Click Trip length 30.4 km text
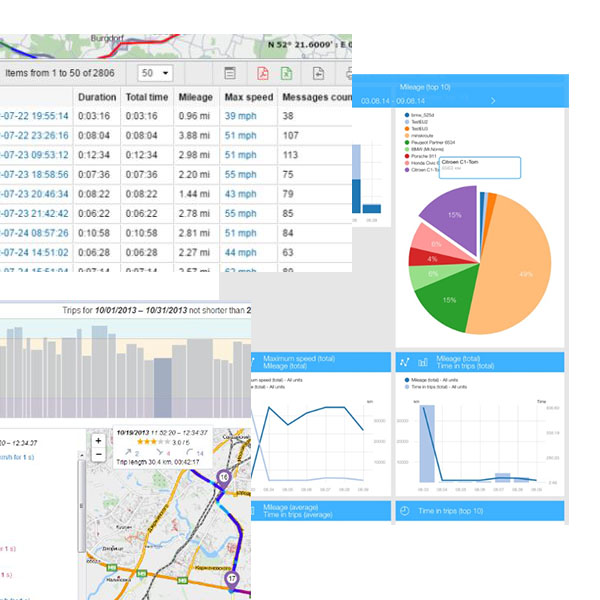This screenshot has width=600, height=600. coord(158,462)
